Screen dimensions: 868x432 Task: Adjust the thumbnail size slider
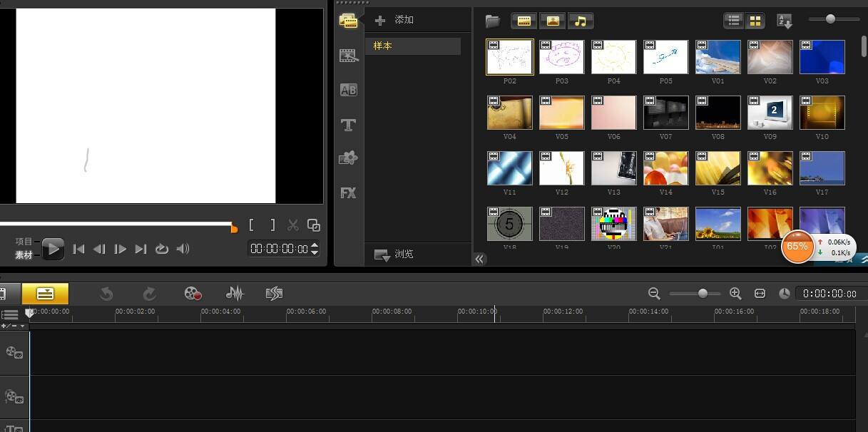(830, 19)
